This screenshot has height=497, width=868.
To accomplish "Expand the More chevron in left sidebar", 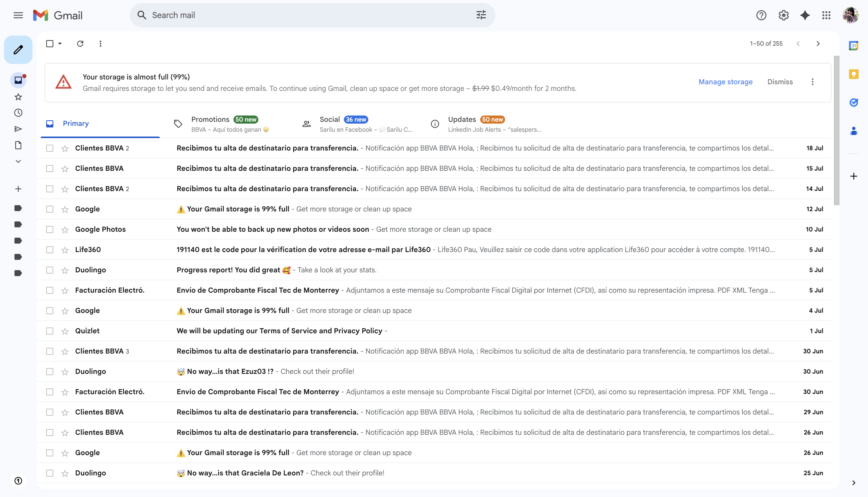I will (x=19, y=161).
